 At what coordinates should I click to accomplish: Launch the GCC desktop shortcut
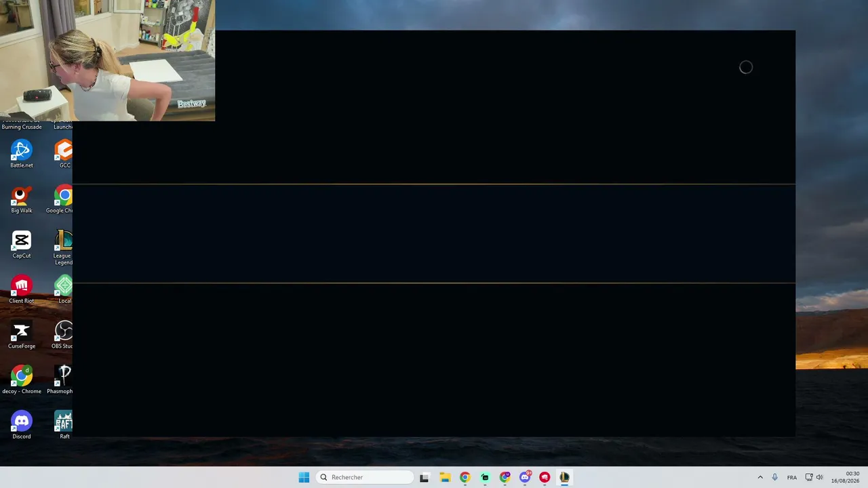(x=64, y=154)
